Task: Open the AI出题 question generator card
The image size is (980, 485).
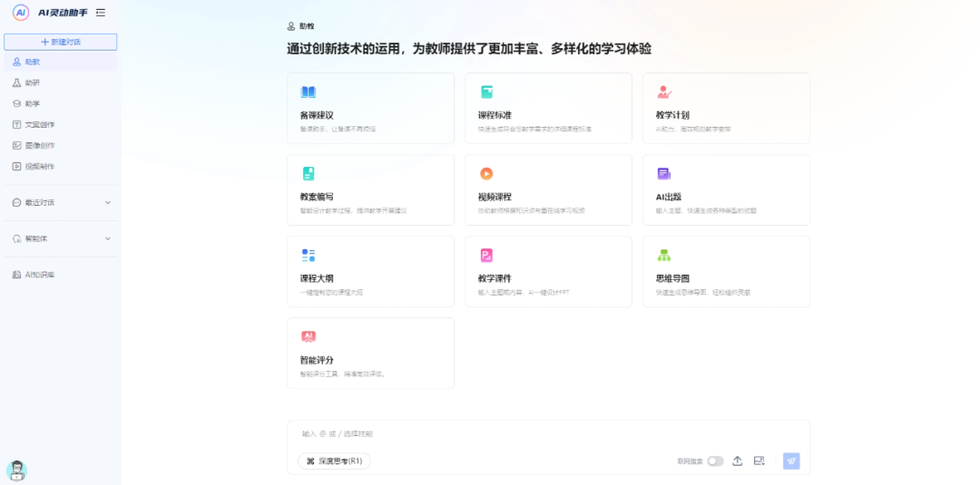Action: tap(726, 189)
